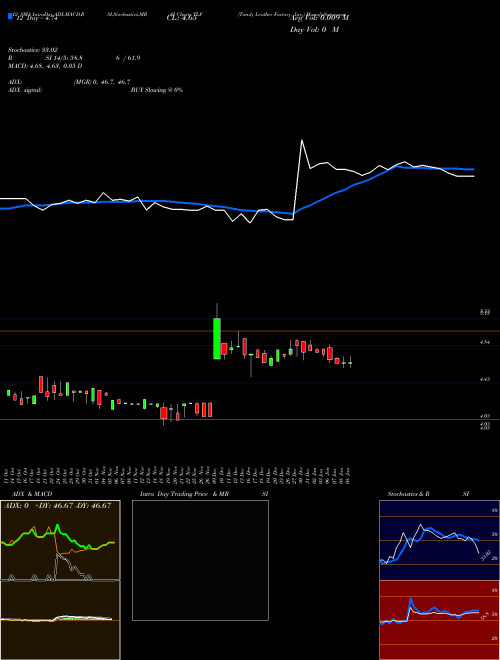
Task: Click the '(MGR) 0, 46.7, 46.7' ADX values
Action: tap(102, 82)
